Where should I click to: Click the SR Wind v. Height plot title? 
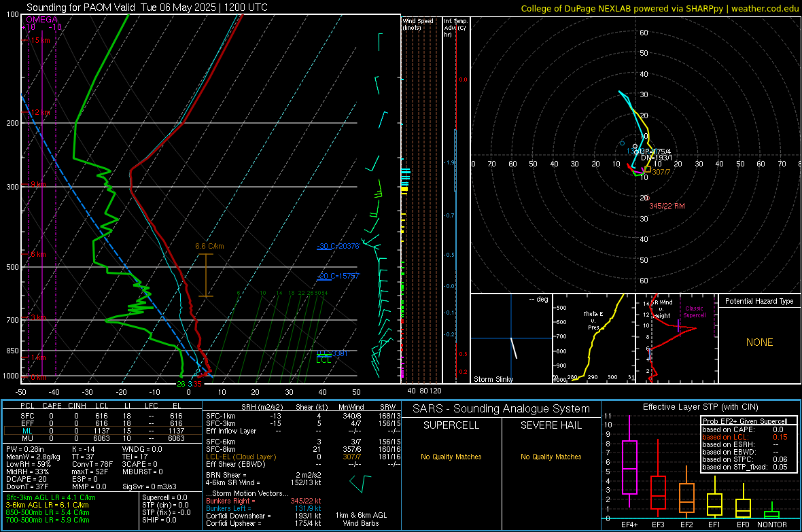[662, 309]
